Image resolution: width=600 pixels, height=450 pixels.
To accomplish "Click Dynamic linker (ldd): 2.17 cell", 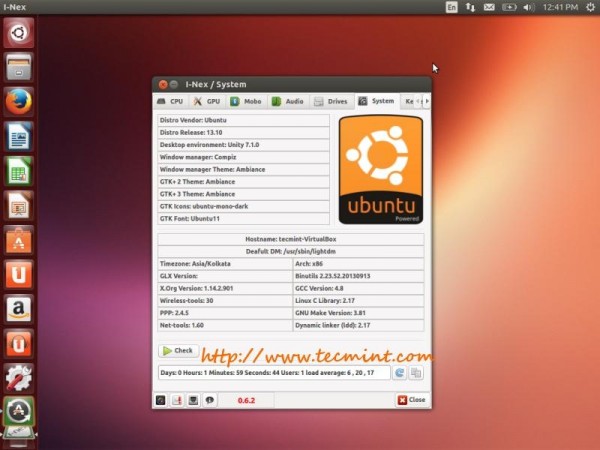I will click(358, 325).
